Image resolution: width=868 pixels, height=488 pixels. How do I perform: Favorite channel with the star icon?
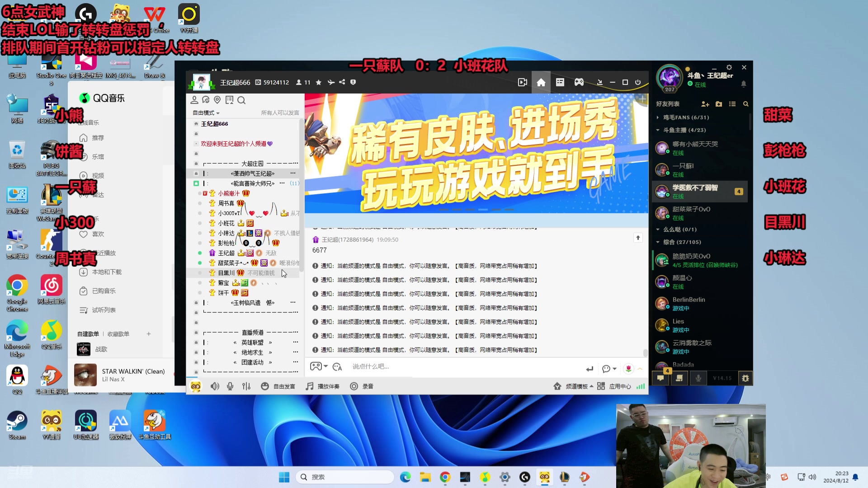pyautogui.click(x=319, y=82)
